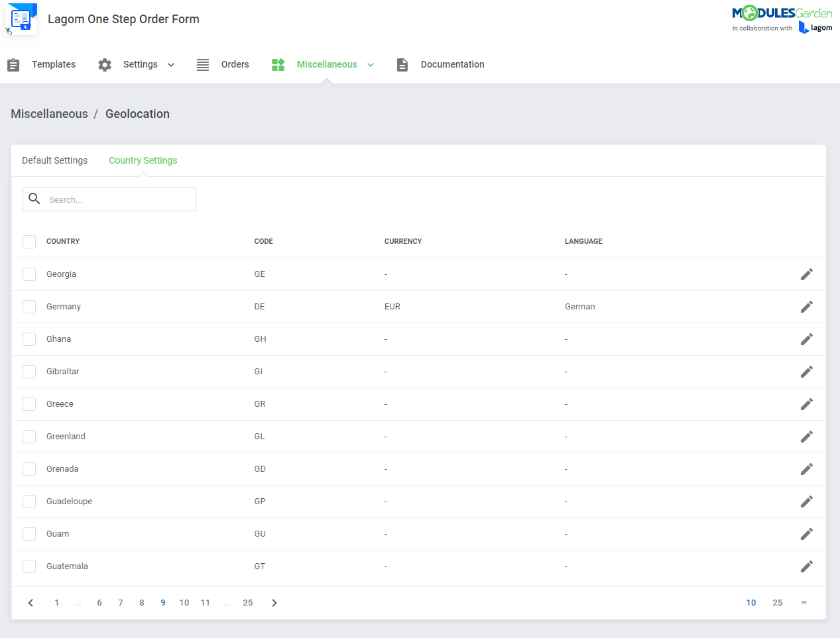Sort by the LANGUAGE column header
This screenshot has width=840, height=638.
(583, 242)
